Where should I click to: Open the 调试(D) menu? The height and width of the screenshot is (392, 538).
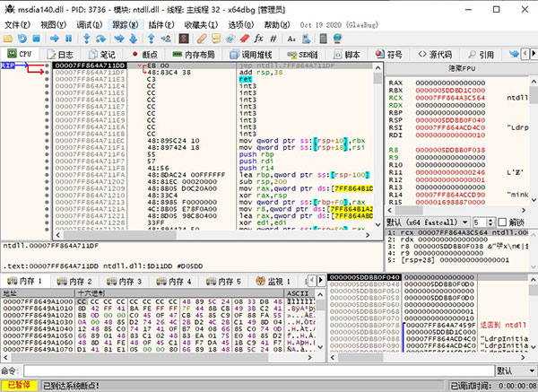(89, 25)
